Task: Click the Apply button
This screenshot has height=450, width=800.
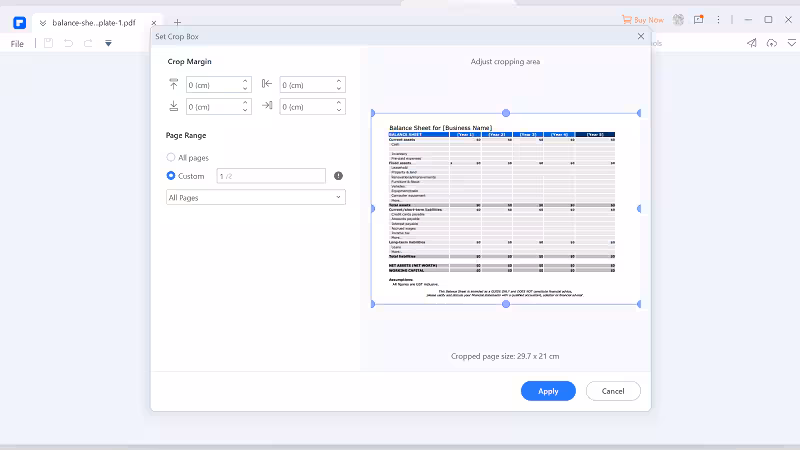Action: click(x=548, y=391)
